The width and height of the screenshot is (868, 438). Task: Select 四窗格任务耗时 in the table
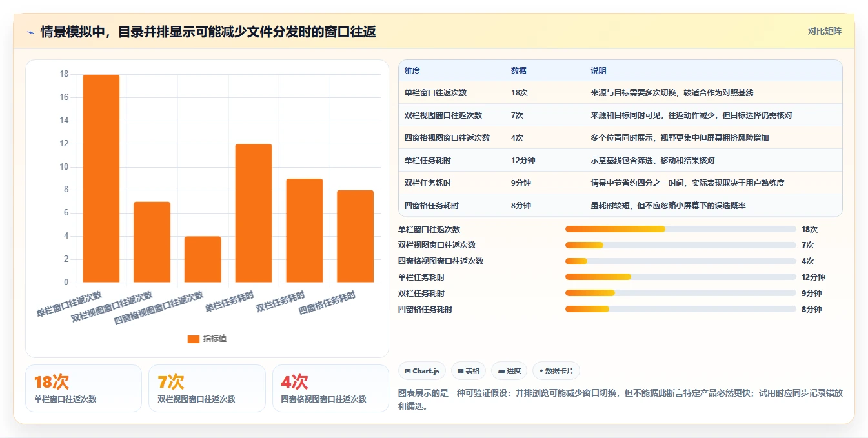(432, 206)
